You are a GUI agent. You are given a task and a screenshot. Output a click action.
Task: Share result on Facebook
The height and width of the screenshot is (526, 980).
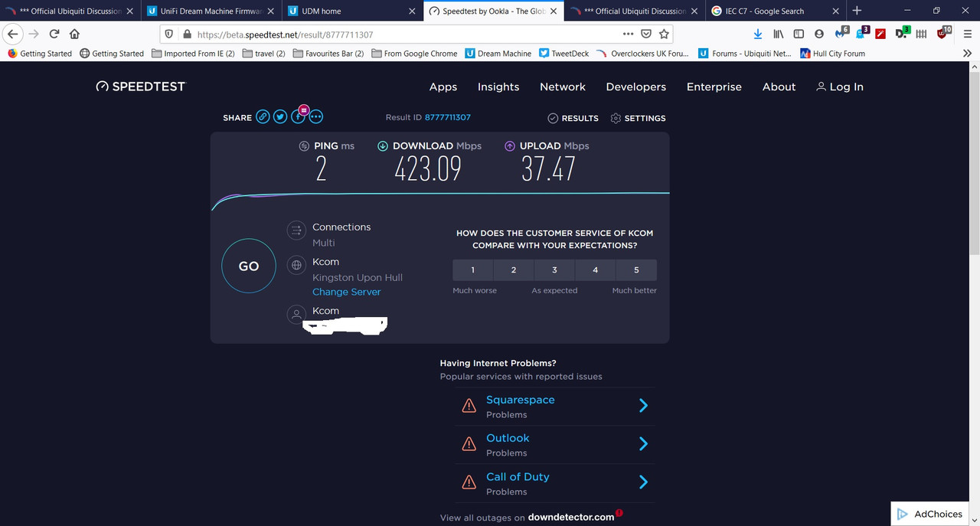coord(298,117)
